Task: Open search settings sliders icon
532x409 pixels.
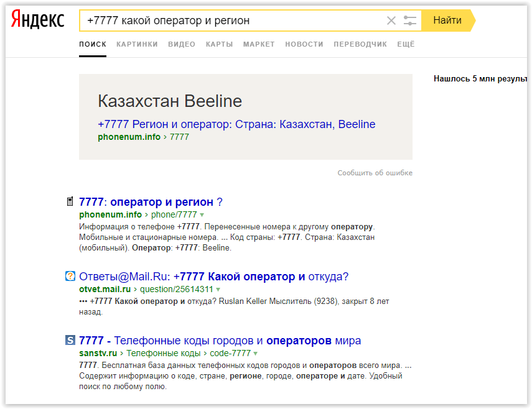Action: (410, 21)
